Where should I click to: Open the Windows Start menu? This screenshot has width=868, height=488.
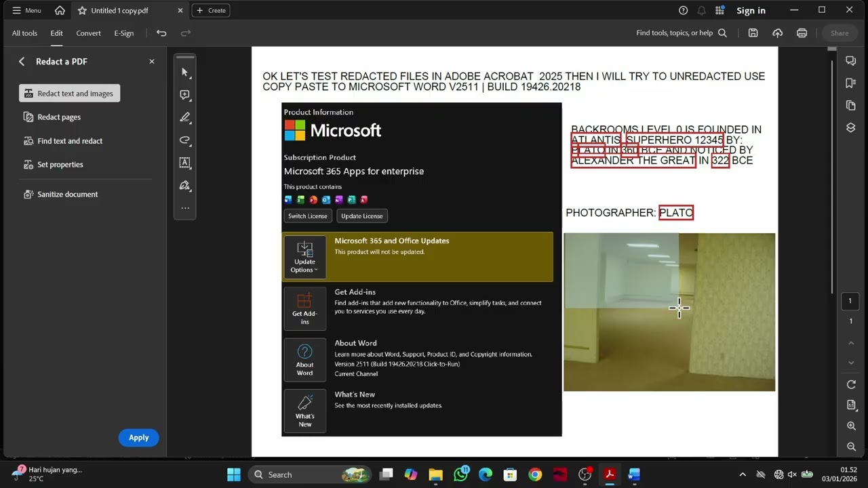[234, 474]
